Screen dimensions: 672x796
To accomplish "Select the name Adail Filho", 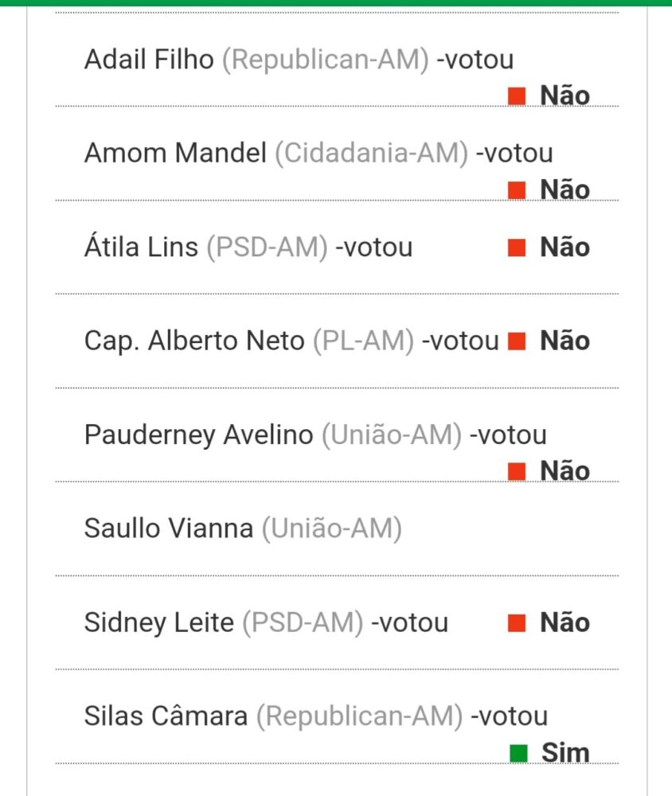I will pos(149,60).
